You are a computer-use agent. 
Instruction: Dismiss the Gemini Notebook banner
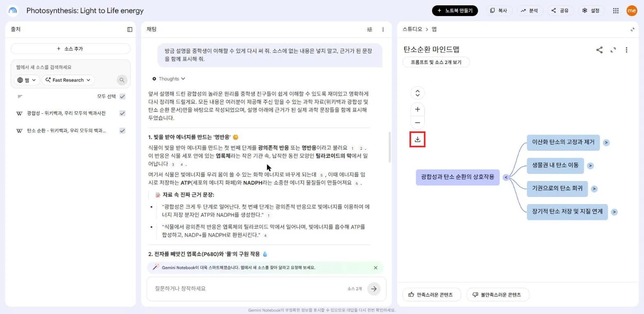click(375, 268)
